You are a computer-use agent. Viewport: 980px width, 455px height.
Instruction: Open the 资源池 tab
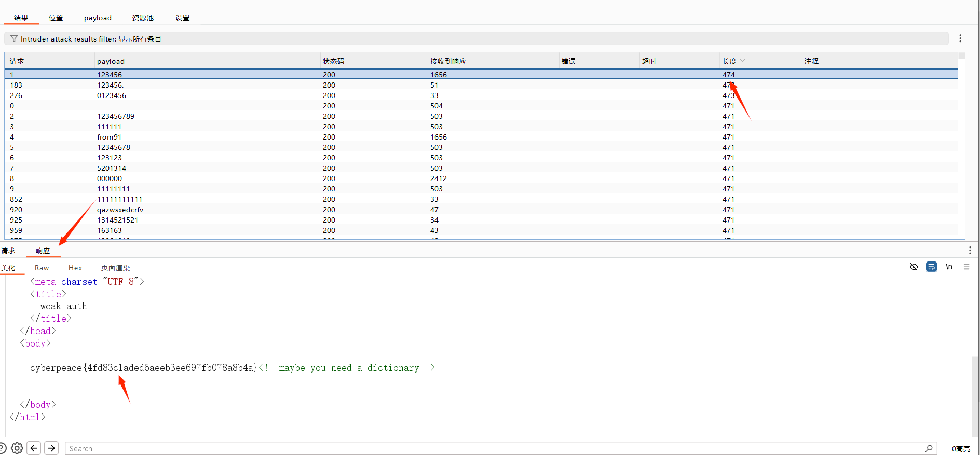point(143,18)
